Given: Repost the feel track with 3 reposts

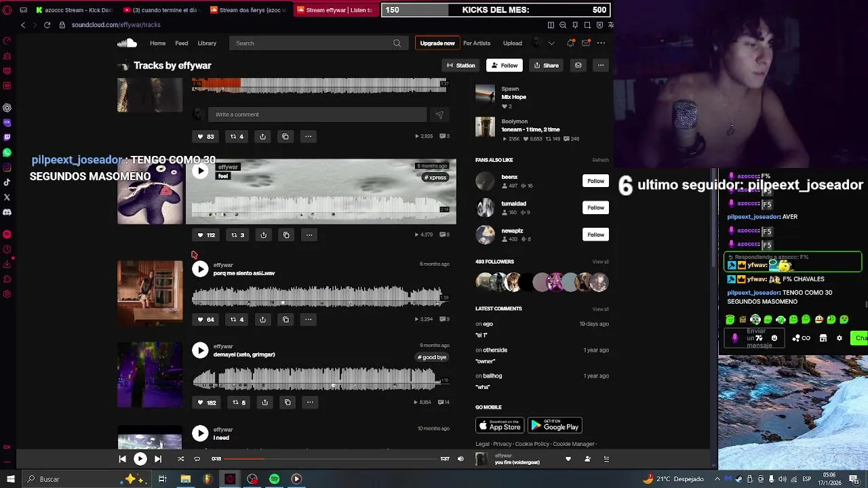Looking at the screenshot, I should [237, 235].
